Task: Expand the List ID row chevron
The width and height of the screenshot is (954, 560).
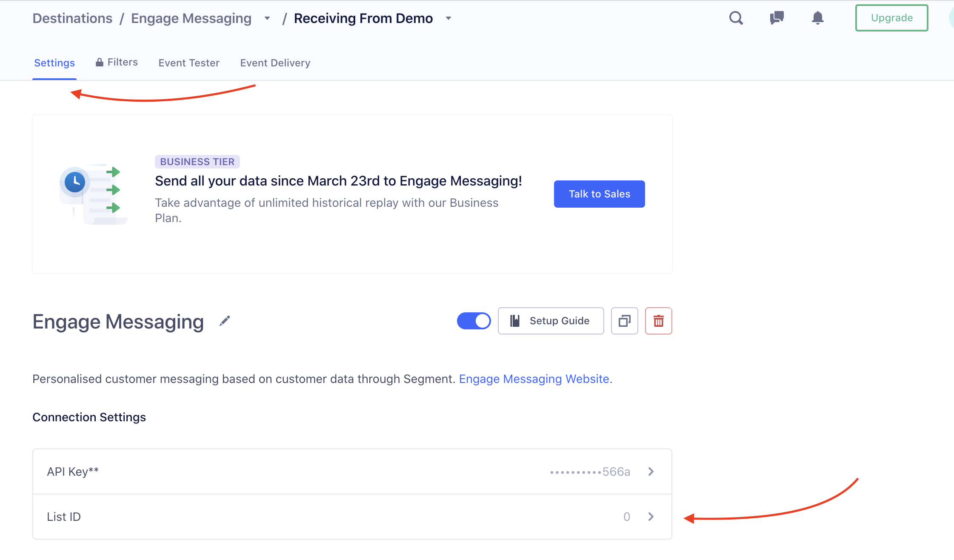Action: 651,517
